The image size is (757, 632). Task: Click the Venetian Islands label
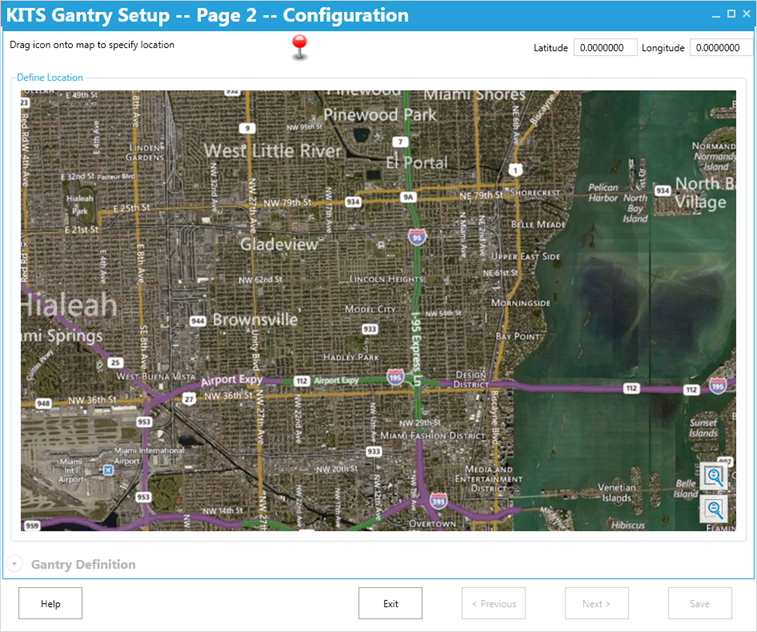pyautogui.click(x=617, y=492)
